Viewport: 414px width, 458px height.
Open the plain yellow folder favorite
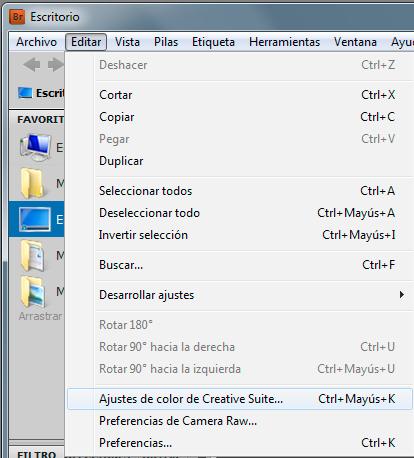pos(32,183)
